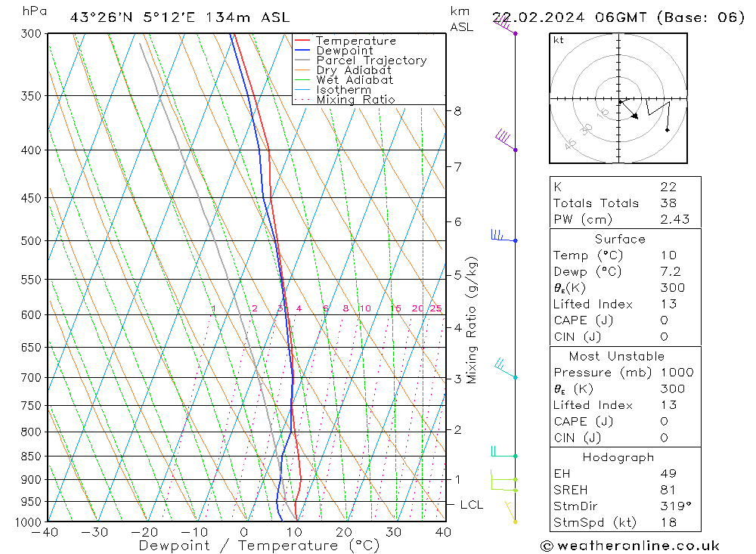Click the blue wind barb at 500 hPa
Image resolution: width=756 pixels, height=554 pixels.
click(503, 235)
